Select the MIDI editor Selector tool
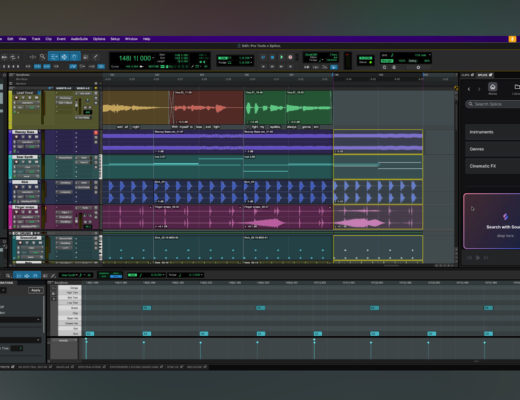This screenshot has width=520, height=400. (27, 276)
